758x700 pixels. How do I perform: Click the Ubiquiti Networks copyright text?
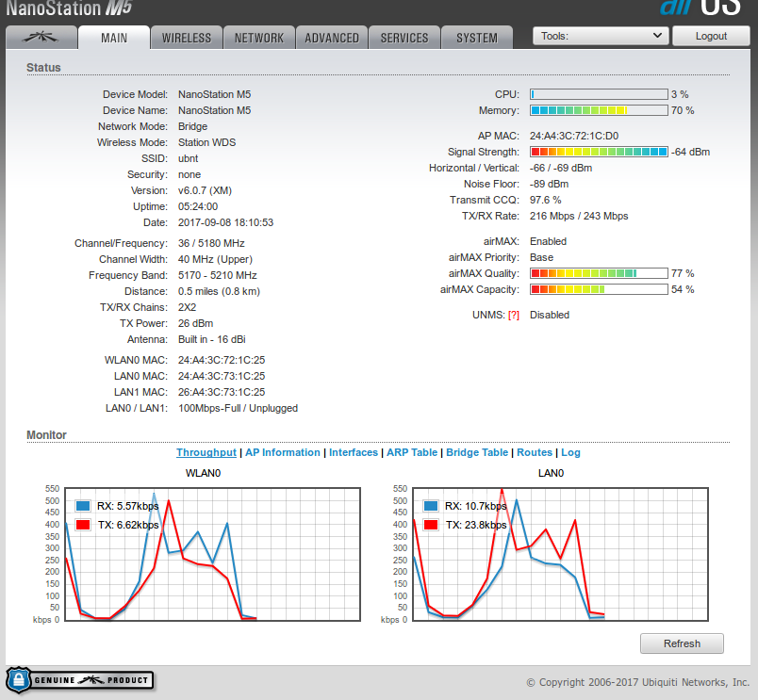(637, 682)
